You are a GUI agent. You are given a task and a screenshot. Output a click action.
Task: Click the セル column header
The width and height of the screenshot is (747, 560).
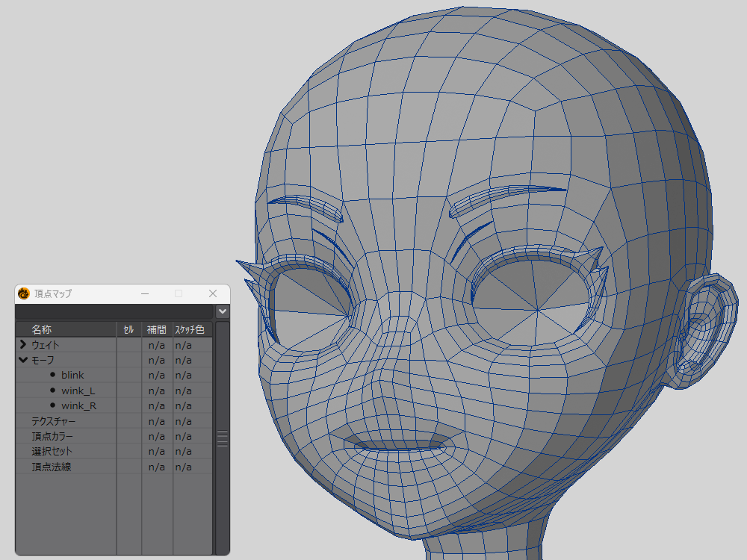(x=128, y=329)
